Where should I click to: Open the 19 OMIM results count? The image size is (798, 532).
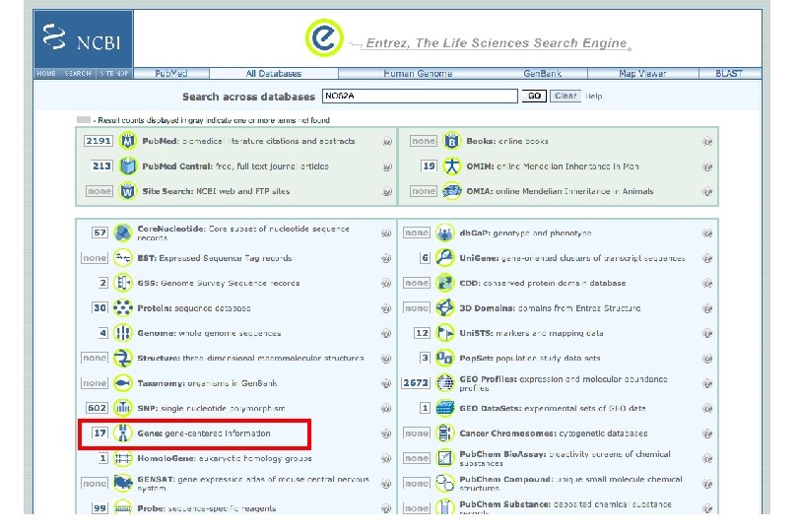(429, 166)
